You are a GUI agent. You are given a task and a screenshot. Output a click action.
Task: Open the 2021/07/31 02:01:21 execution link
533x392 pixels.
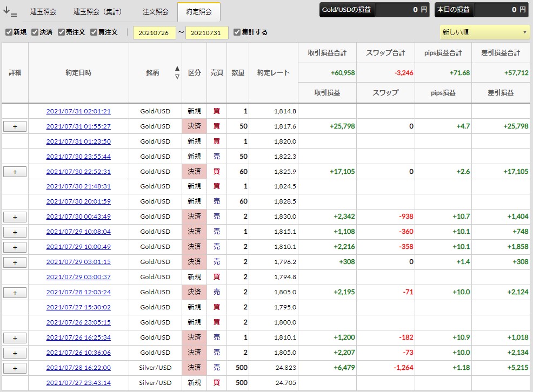78,111
